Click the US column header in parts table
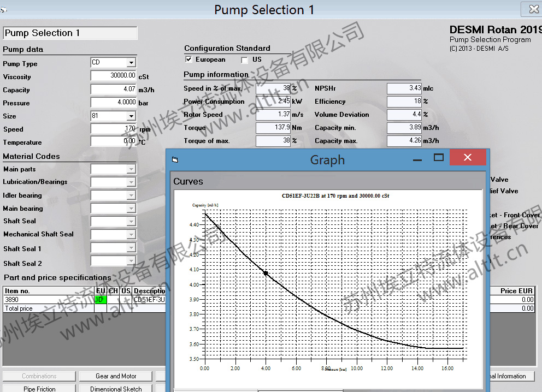The image size is (542, 392). click(126, 291)
